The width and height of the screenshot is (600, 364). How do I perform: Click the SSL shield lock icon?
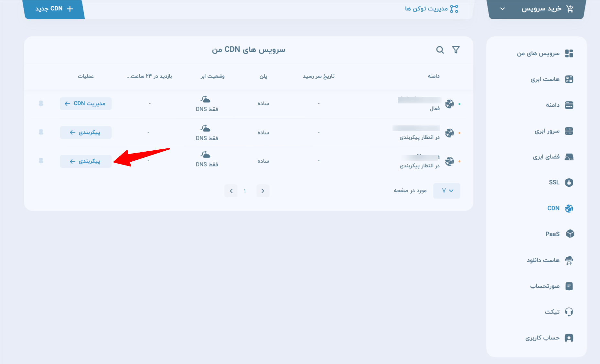pos(569,182)
